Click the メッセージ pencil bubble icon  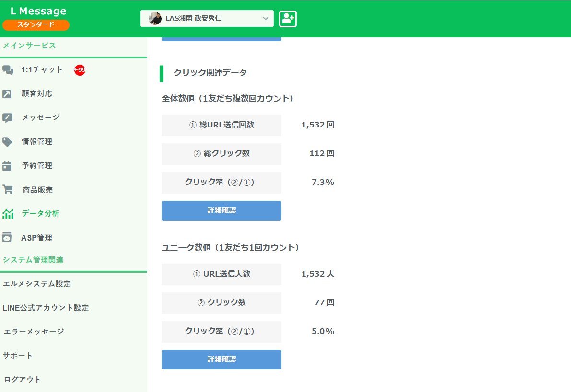7,118
